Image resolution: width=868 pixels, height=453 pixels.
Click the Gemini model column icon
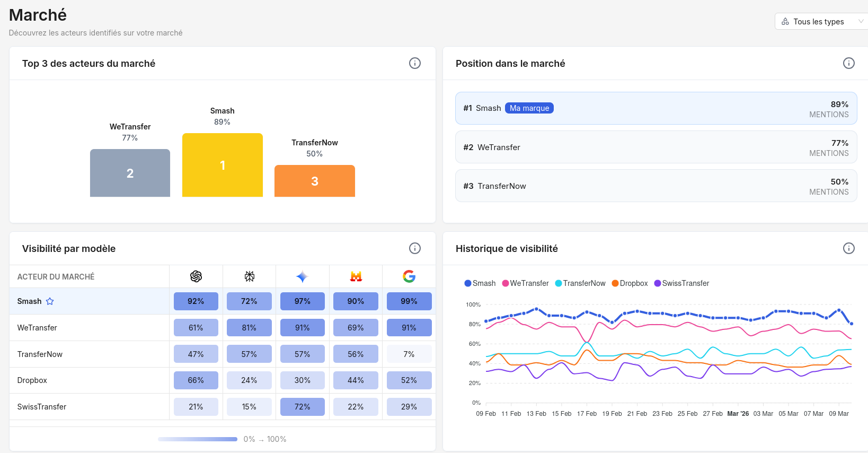302,276
